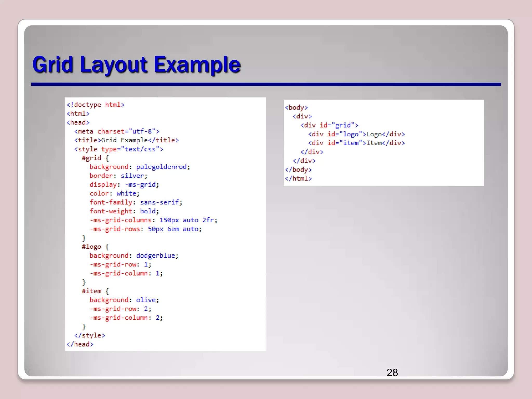532x399 pixels.
Task: Click the closing html tag
Action: pos(298,178)
